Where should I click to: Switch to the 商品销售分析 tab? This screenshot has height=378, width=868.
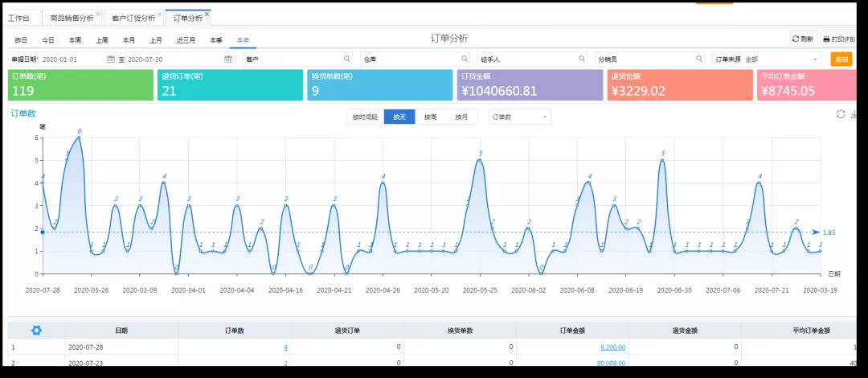(72, 18)
